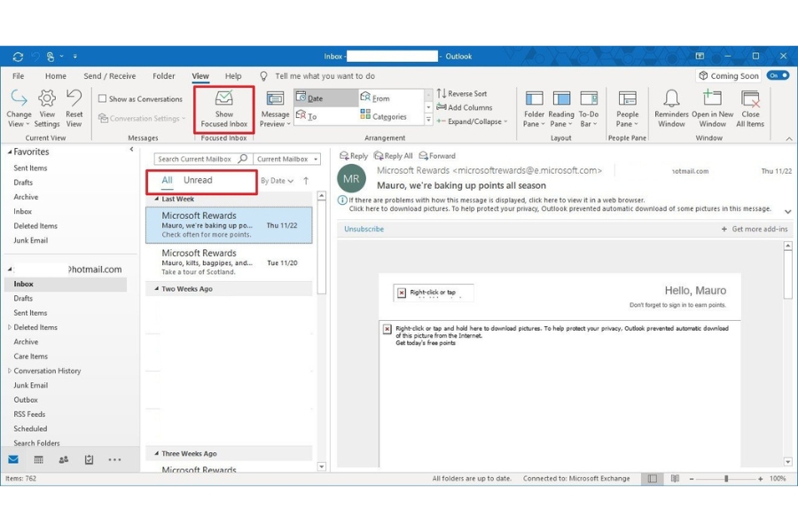Expand the Change View dropdown

click(x=19, y=106)
